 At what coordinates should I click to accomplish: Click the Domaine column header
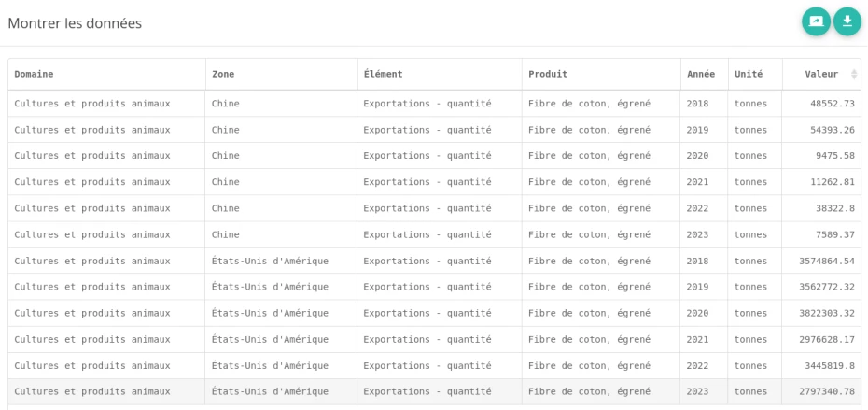tap(34, 74)
